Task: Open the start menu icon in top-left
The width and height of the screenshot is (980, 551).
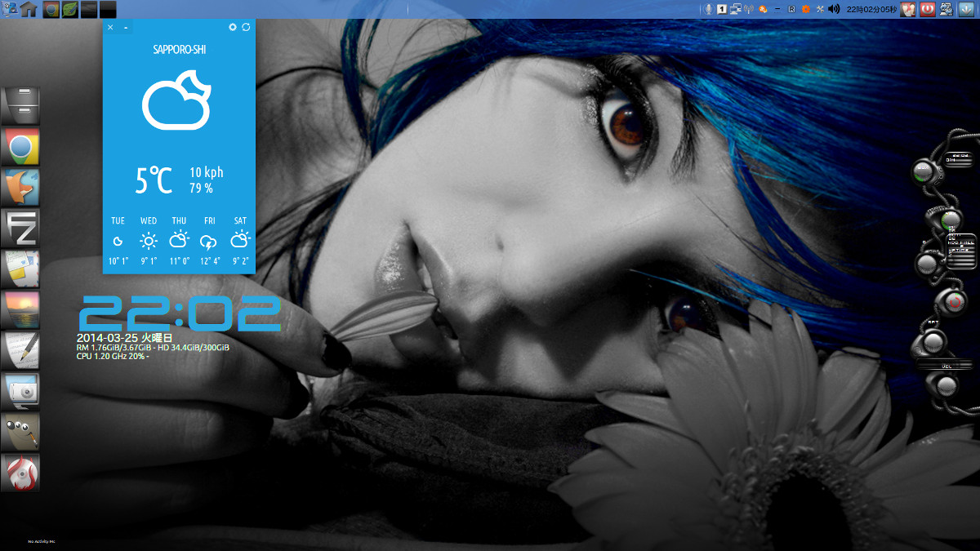Action: pos(11,9)
